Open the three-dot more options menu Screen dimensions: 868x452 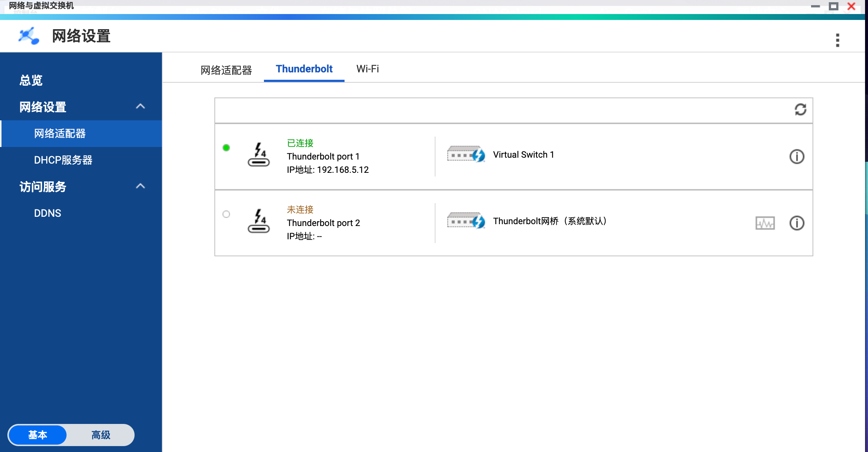[837, 40]
